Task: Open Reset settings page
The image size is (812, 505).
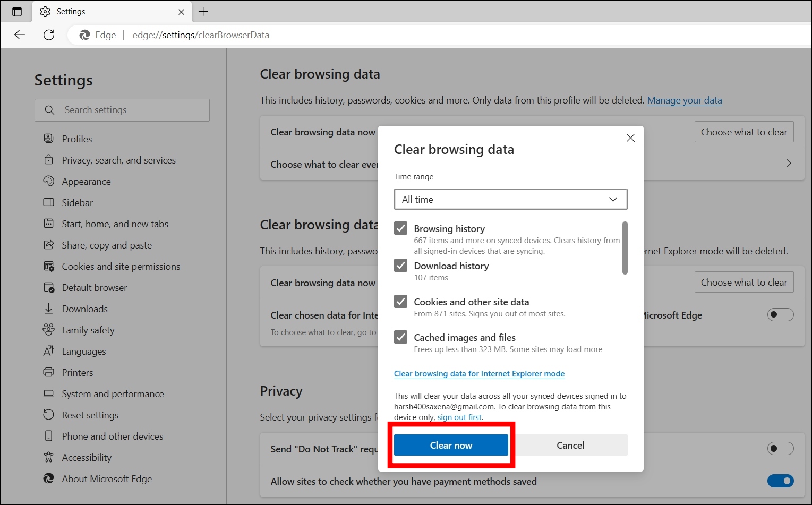Action: click(x=90, y=415)
